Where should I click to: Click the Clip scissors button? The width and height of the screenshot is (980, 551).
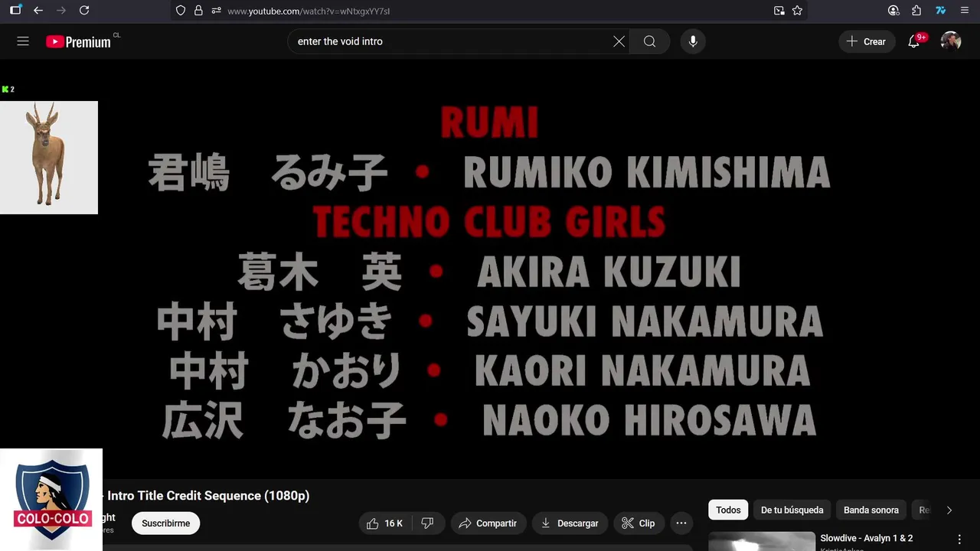[x=639, y=523]
